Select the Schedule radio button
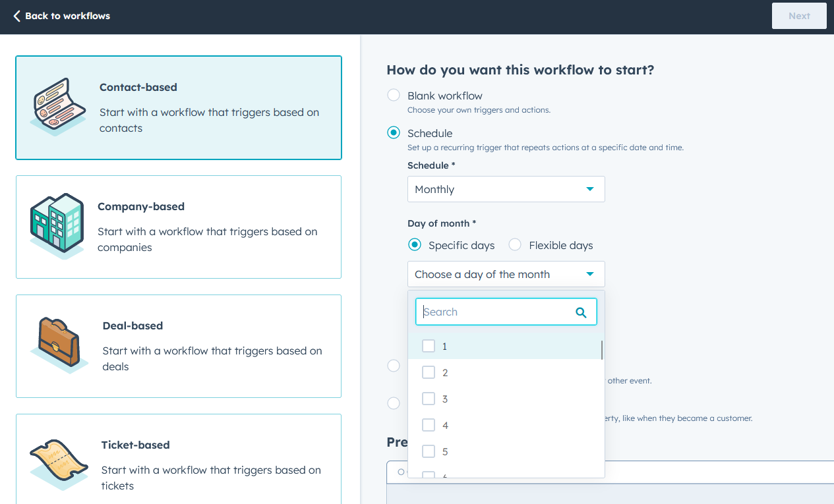 (x=393, y=132)
